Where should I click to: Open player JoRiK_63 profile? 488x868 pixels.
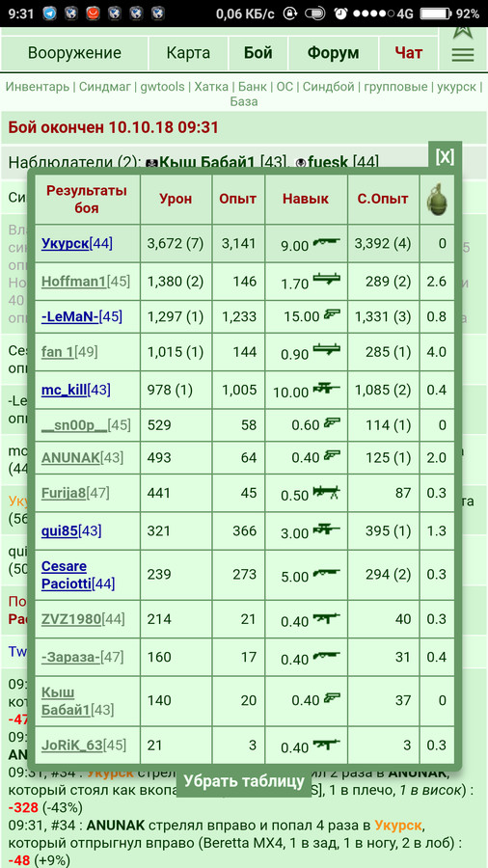coord(72,745)
